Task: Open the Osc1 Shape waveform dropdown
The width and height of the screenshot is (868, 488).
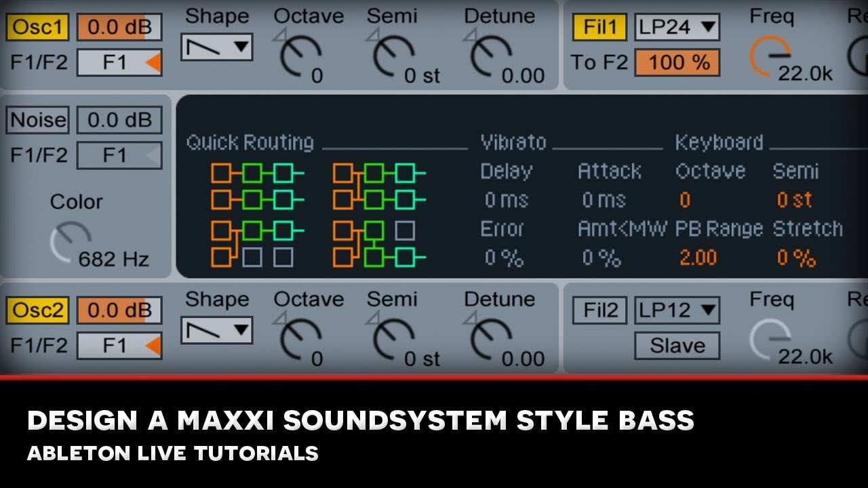Action: tap(216, 47)
